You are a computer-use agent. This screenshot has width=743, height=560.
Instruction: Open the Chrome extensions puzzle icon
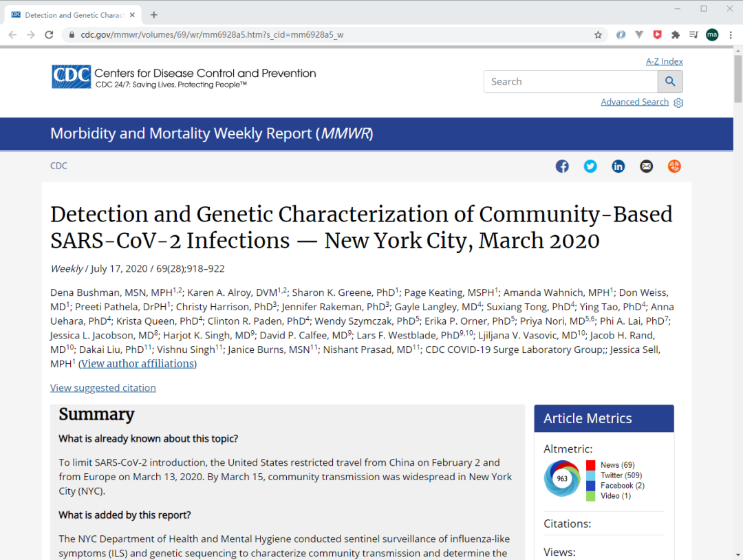coord(676,34)
